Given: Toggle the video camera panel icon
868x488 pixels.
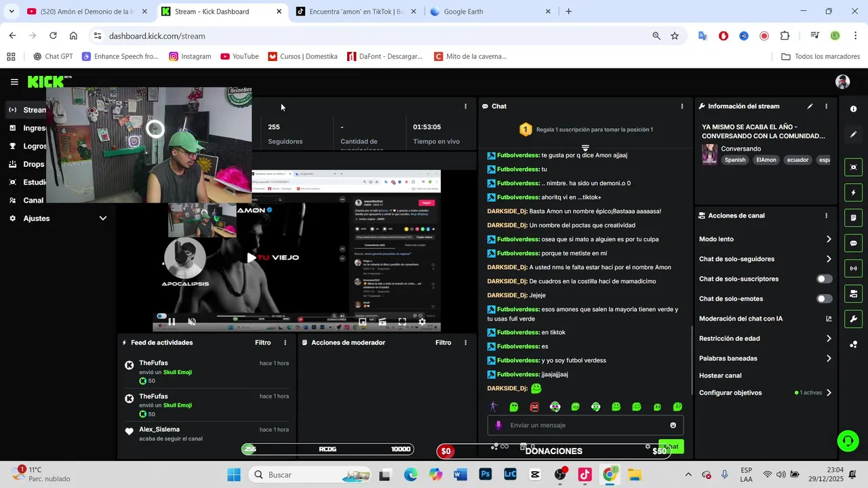Looking at the screenshot, I should pos(854,293).
